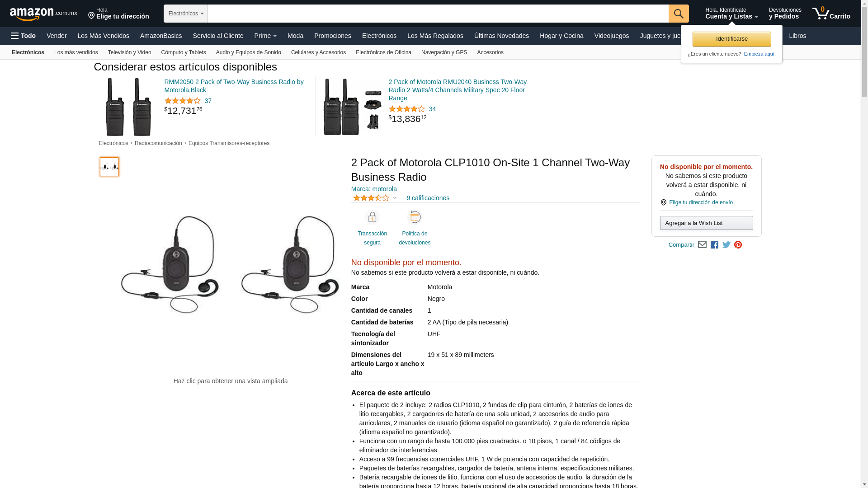The height and width of the screenshot is (488, 868).
Task: Go to the Amazon.com.mx logo homepage
Action: tap(43, 14)
